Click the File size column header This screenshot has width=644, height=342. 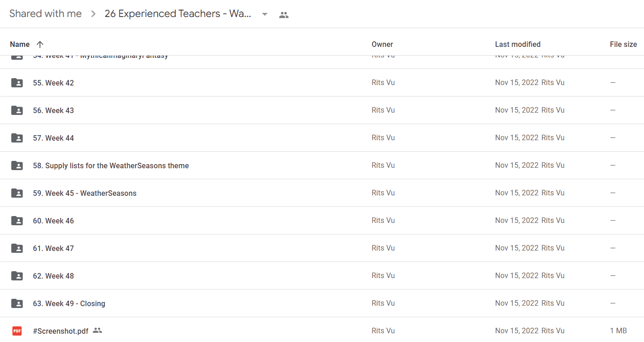[x=623, y=45]
